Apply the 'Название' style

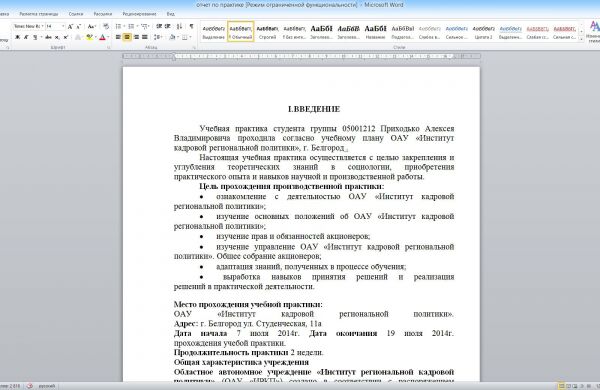click(x=375, y=32)
